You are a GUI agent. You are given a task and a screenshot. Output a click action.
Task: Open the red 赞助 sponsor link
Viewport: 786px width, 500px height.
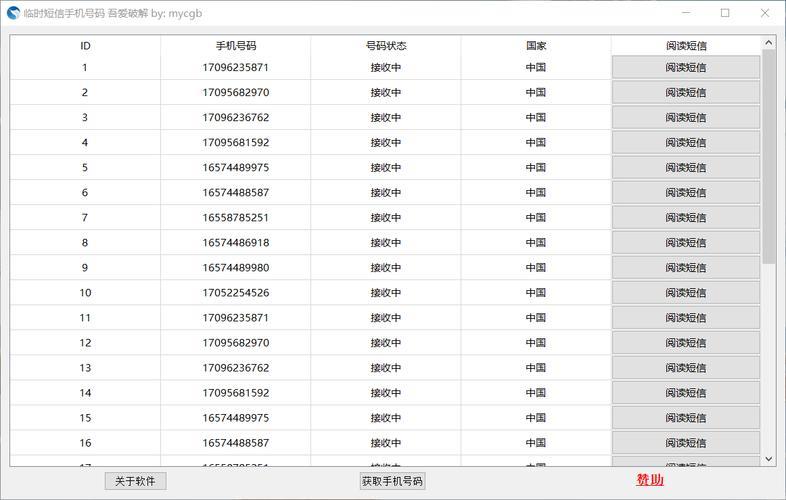[x=650, y=480]
